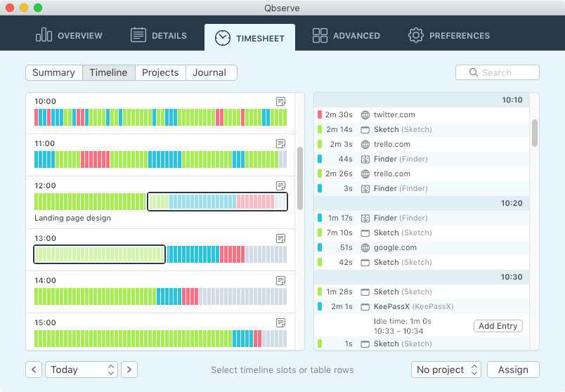Open the Overview bar chart tab
The width and height of the screenshot is (565, 392).
point(69,35)
